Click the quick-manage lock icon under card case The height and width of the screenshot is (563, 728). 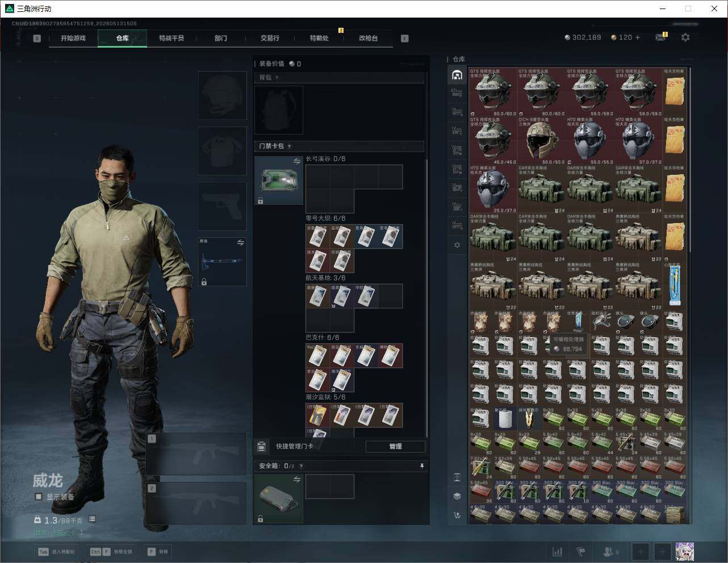click(261, 200)
